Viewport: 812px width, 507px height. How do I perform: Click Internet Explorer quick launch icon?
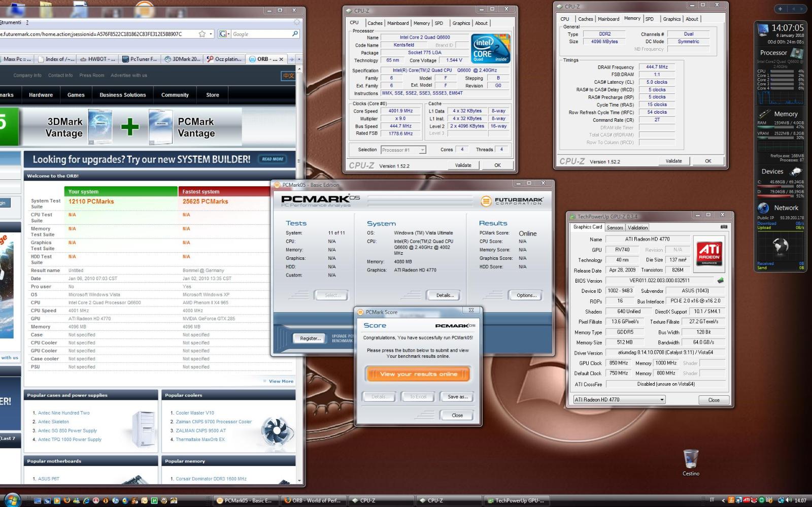(x=86, y=500)
